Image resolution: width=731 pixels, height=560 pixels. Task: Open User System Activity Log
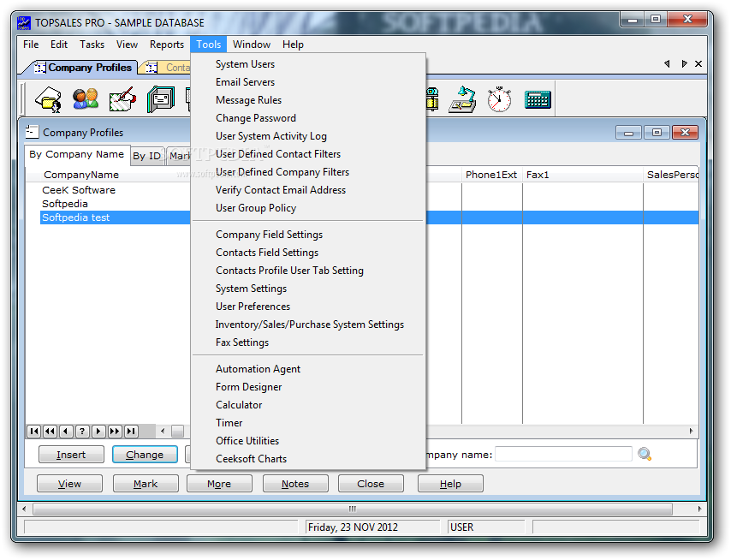coord(308,136)
